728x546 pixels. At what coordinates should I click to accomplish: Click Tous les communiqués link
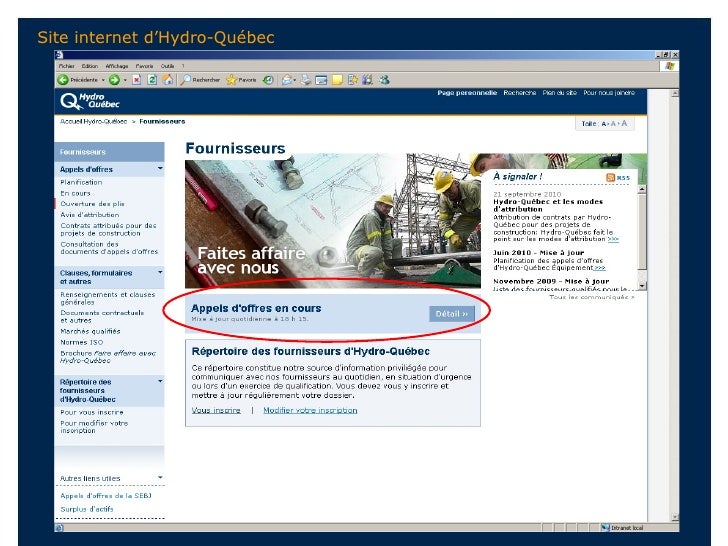[x=592, y=297]
